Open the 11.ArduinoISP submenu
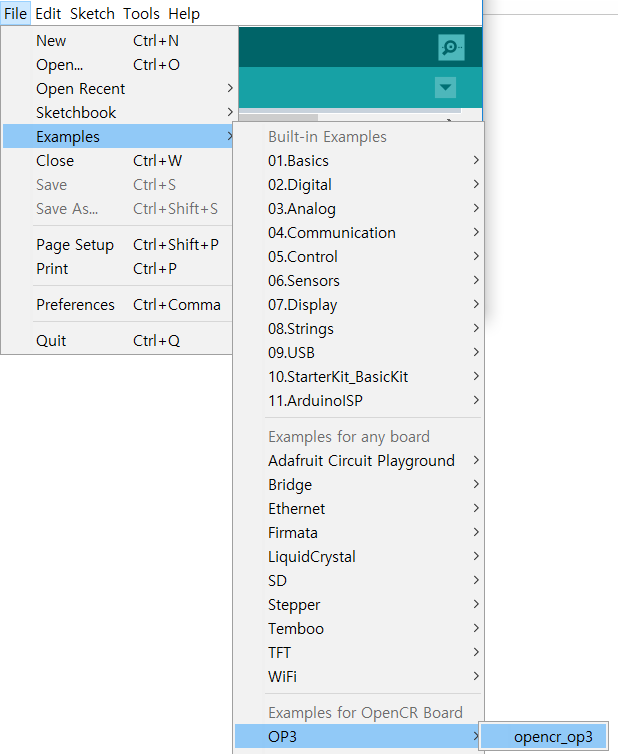 pyautogui.click(x=359, y=401)
